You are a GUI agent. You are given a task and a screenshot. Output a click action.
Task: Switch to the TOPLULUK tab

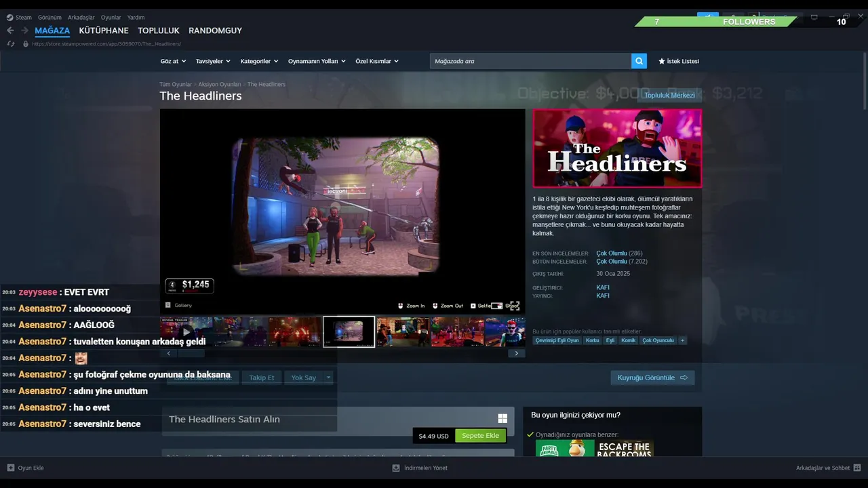(159, 30)
